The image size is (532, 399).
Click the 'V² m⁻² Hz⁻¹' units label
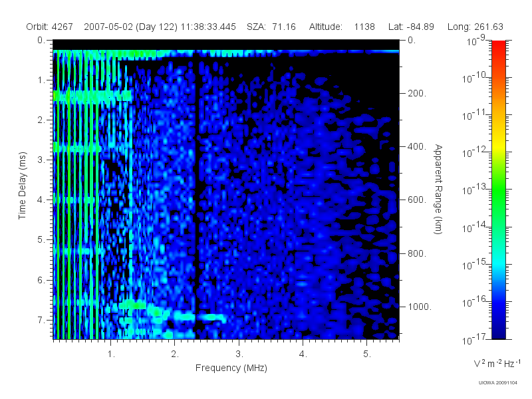point(497,363)
